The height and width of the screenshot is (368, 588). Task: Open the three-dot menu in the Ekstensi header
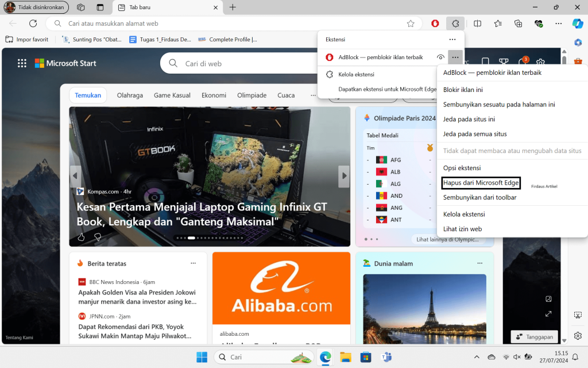[452, 40]
